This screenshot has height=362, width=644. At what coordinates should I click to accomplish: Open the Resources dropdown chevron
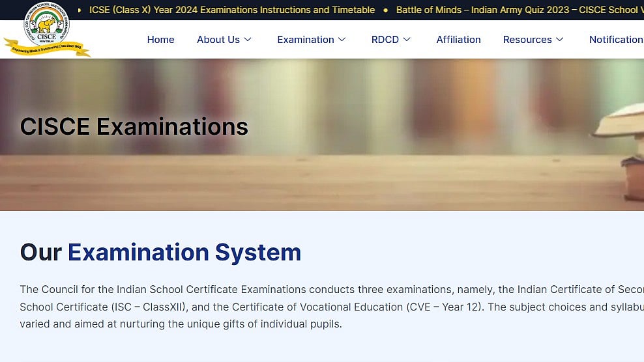tap(560, 40)
